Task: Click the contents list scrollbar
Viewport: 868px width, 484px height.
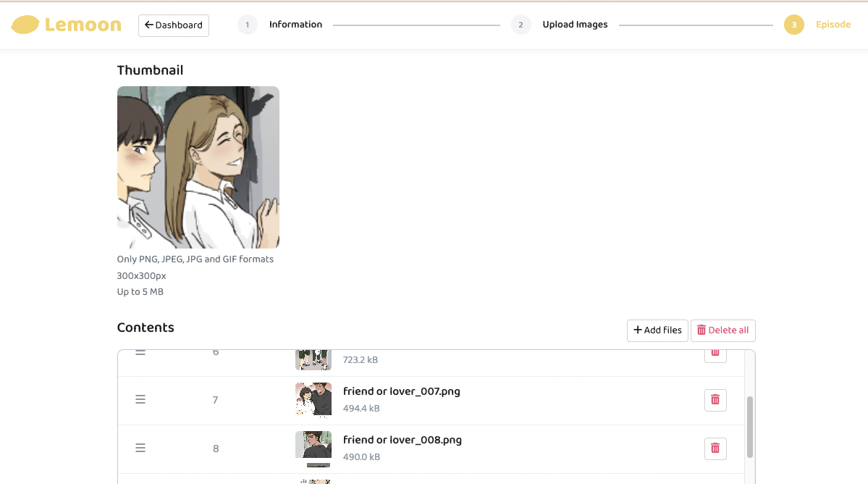Action: coord(749,426)
